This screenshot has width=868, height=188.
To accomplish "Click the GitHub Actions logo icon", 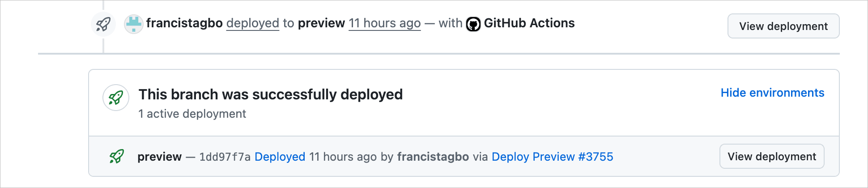I will coord(473,24).
